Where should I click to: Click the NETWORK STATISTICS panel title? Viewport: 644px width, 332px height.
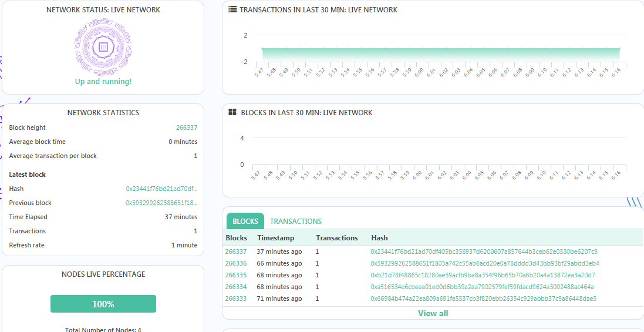click(103, 113)
